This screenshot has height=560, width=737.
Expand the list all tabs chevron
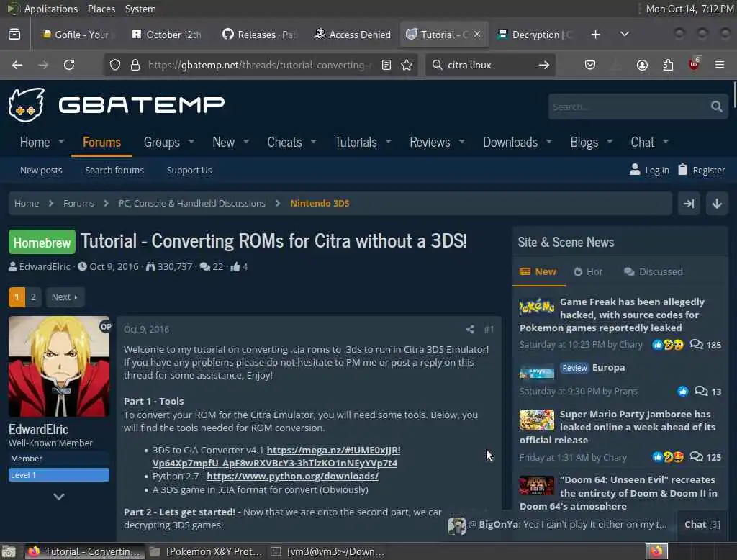click(625, 34)
